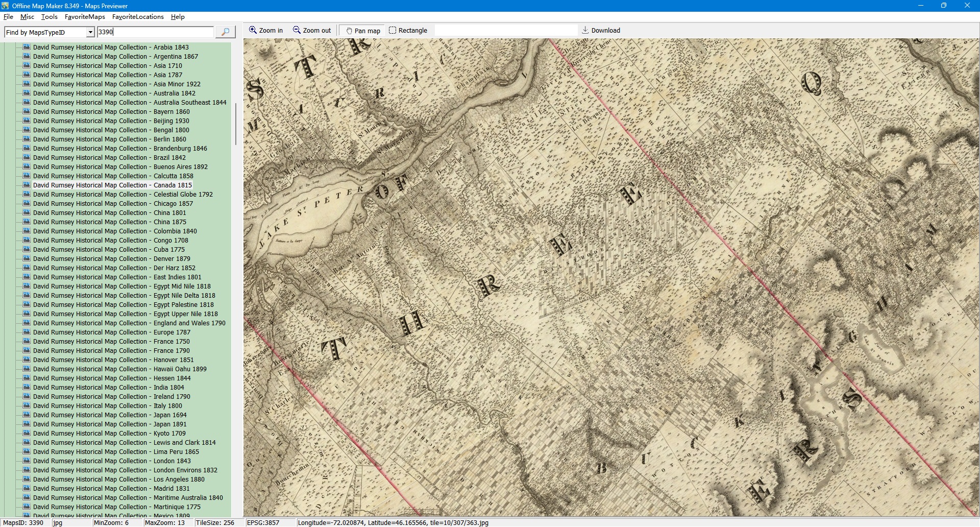
Task: Click the Zoom in tool
Action: coord(265,31)
